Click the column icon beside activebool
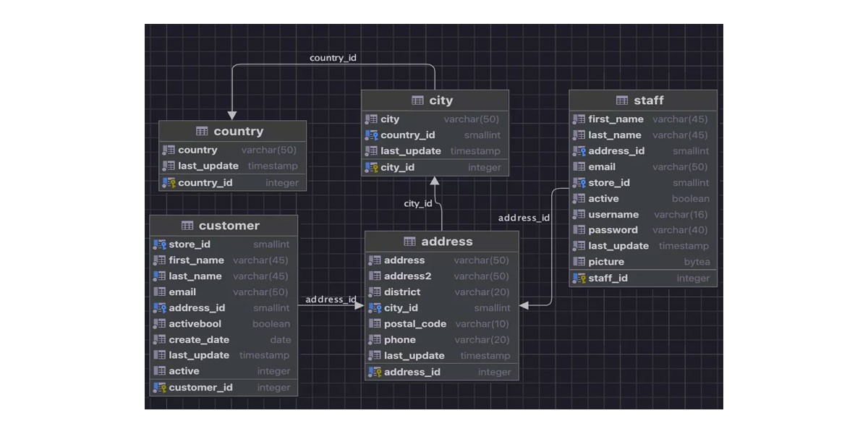The width and height of the screenshot is (868, 434). click(x=160, y=324)
